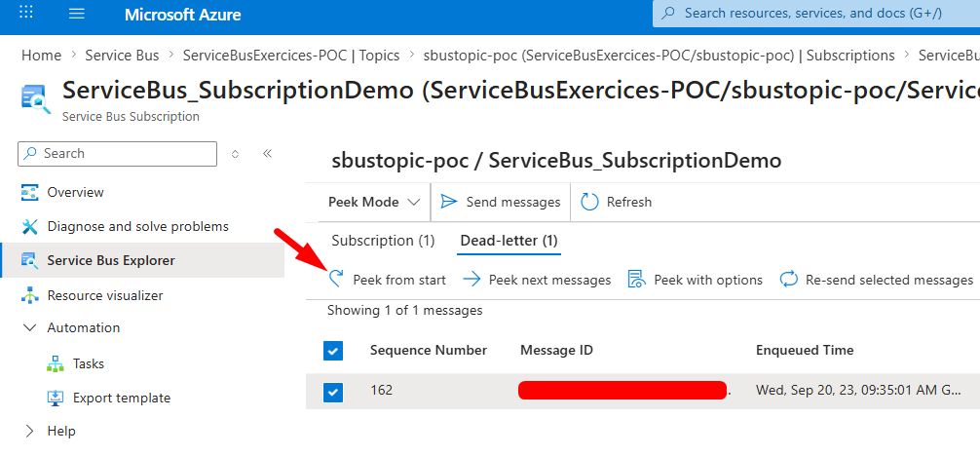980x456 pixels.
Task: Sort by Enqueued Time column header
Action: coord(805,350)
